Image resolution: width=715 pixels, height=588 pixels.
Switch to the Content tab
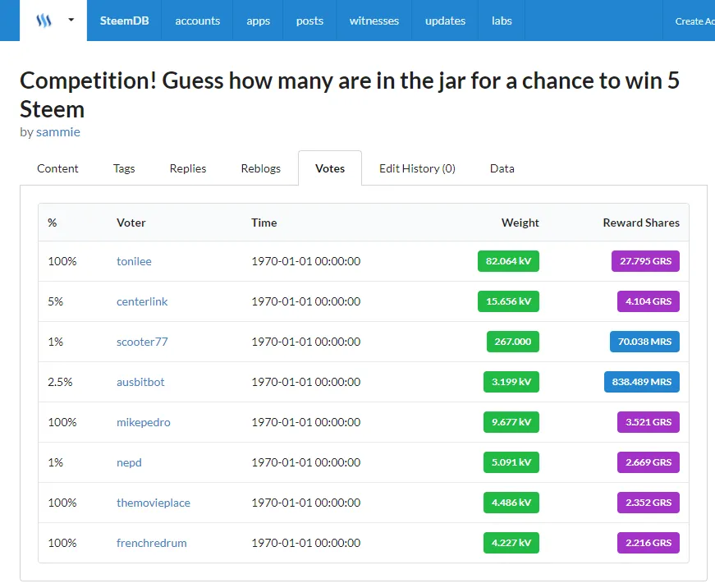(x=57, y=168)
